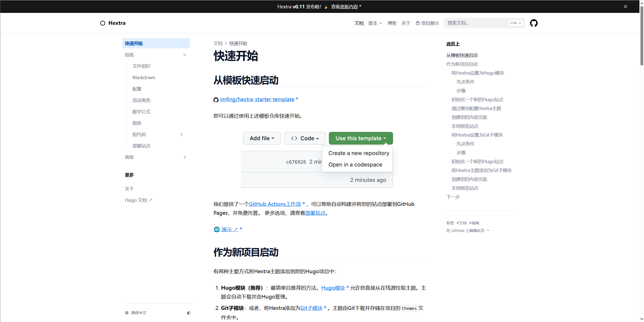Expand the 高级 sidebar section

185,157
